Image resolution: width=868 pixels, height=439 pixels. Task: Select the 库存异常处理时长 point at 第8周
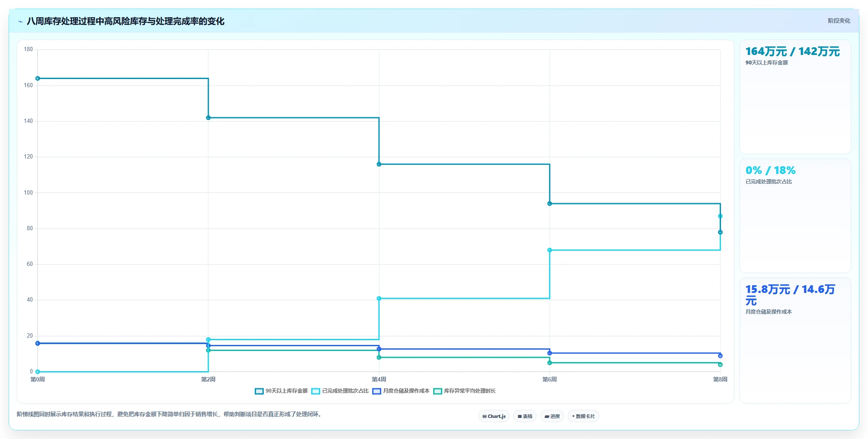click(x=720, y=364)
